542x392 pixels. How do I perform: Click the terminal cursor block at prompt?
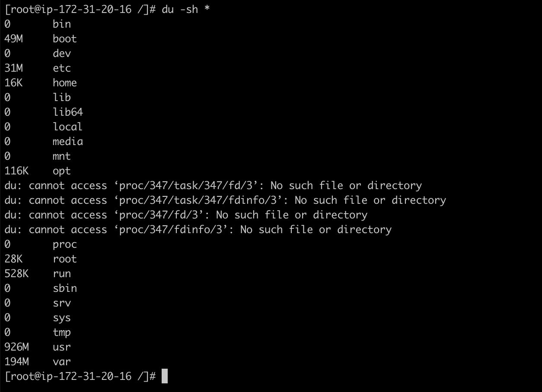pyautogui.click(x=165, y=376)
